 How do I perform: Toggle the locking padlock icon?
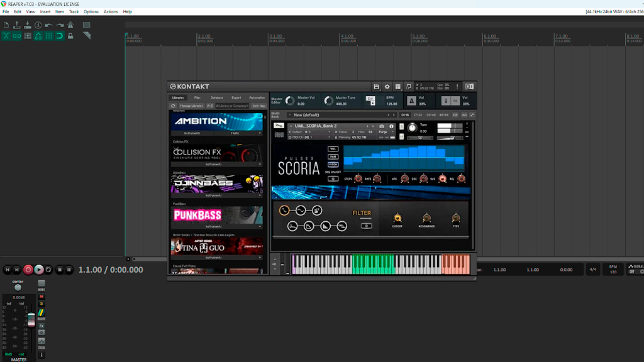click(x=70, y=36)
